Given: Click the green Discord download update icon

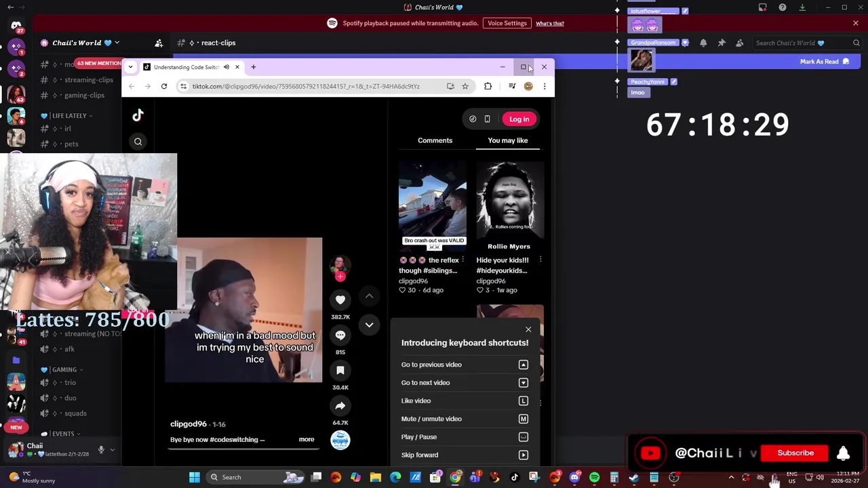Looking at the screenshot, I should click(x=802, y=7).
